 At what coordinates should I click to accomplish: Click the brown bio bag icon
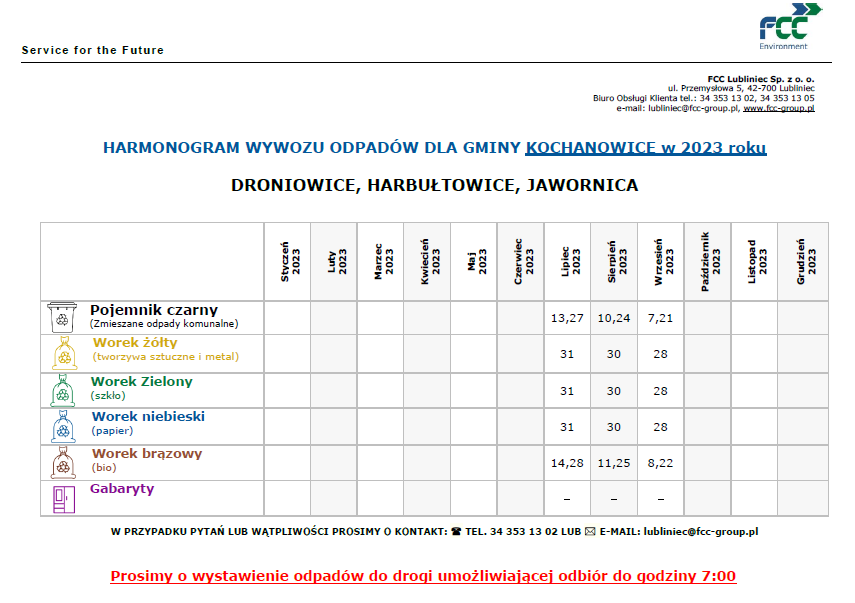click(63, 462)
